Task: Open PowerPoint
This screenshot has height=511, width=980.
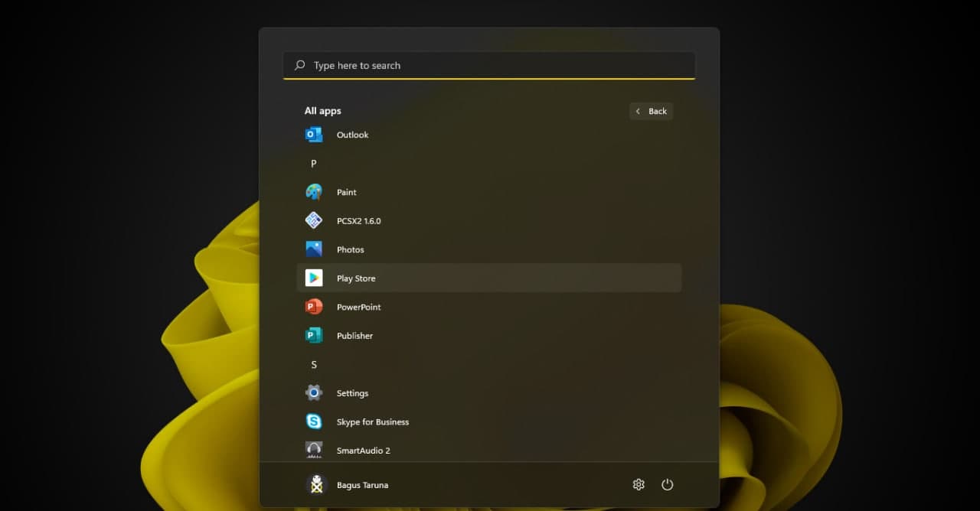Action: [x=358, y=307]
